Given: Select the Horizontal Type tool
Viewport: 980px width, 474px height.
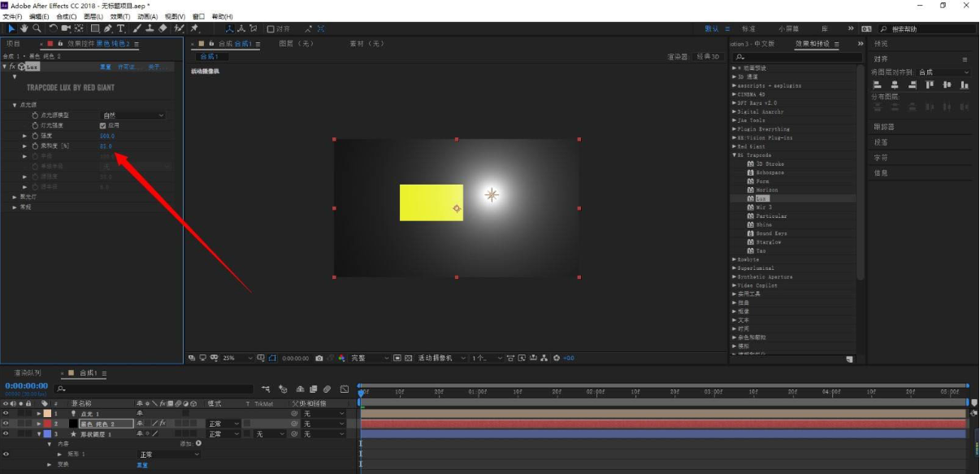Looking at the screenshot, I should [120, 28].
